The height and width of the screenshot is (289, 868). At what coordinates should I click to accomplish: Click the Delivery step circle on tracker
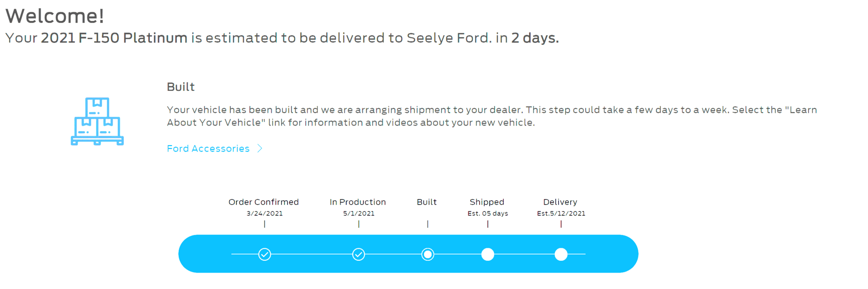point(561,254)
